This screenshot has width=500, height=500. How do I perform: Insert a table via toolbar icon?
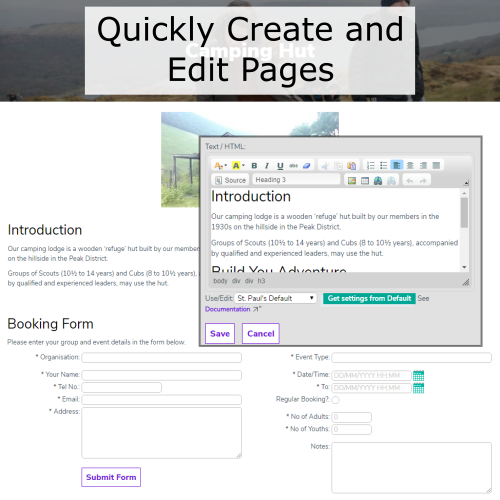pos(365,181)
